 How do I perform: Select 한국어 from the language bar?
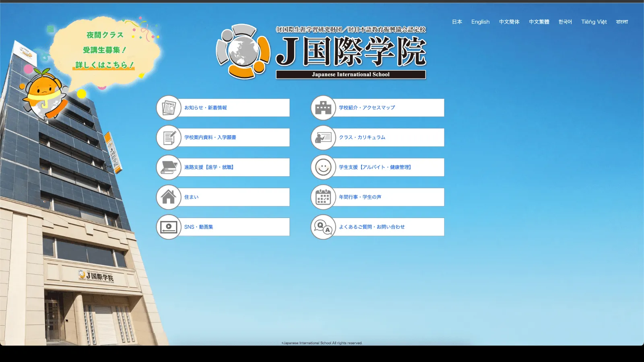[x=565, y=22]
